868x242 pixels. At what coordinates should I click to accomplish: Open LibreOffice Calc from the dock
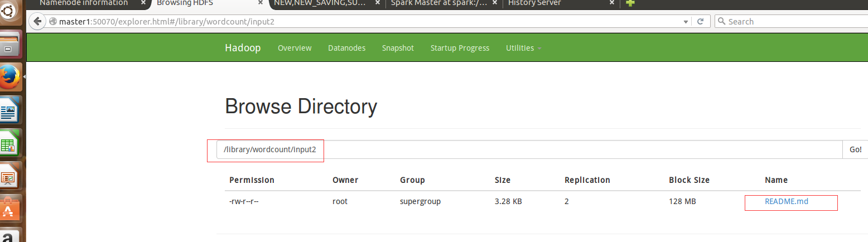9,143
